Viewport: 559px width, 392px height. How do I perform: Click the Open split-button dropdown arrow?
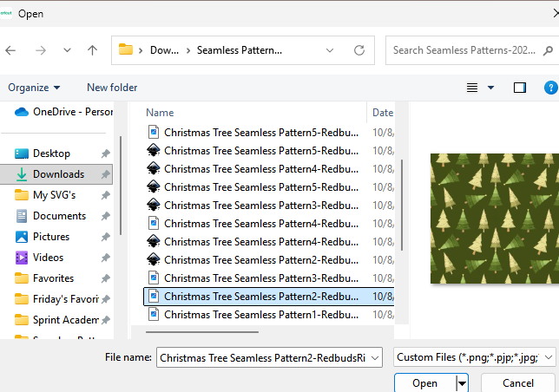click(x=463, y=382)
